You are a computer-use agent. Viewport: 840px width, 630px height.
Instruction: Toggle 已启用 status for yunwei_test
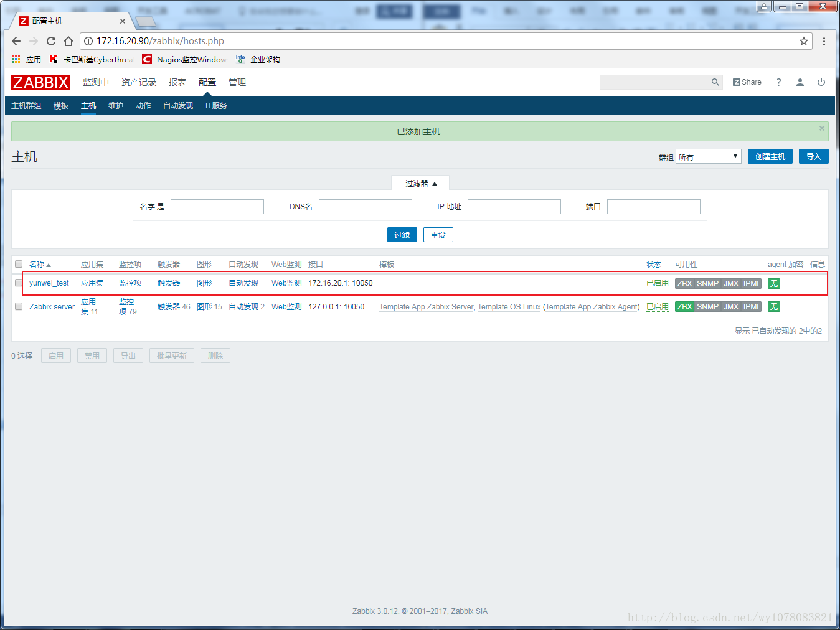(658, 283)
